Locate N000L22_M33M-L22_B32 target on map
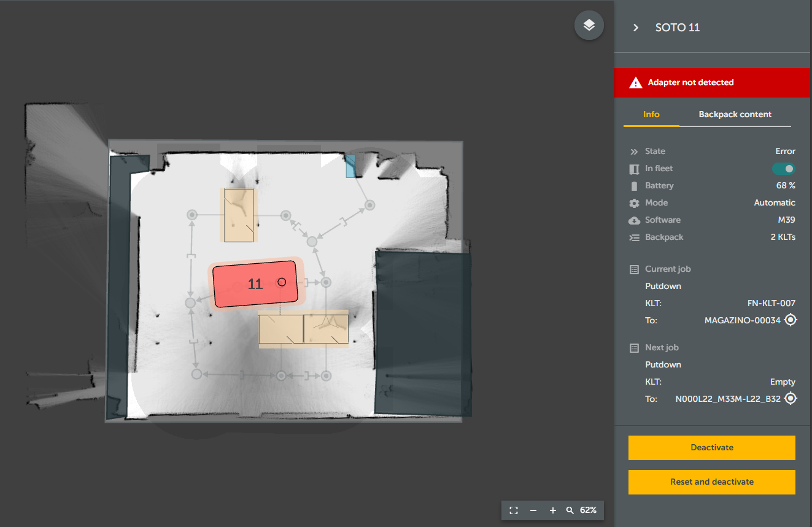Image resolution: width=812 pixels, height=527 pixels. [791, 399]
